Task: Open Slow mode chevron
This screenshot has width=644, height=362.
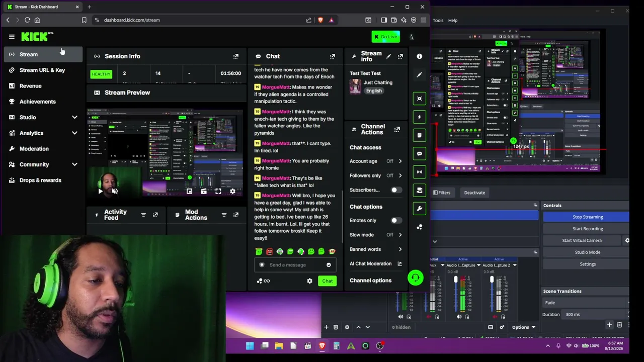Action: [x=400, y=235]
